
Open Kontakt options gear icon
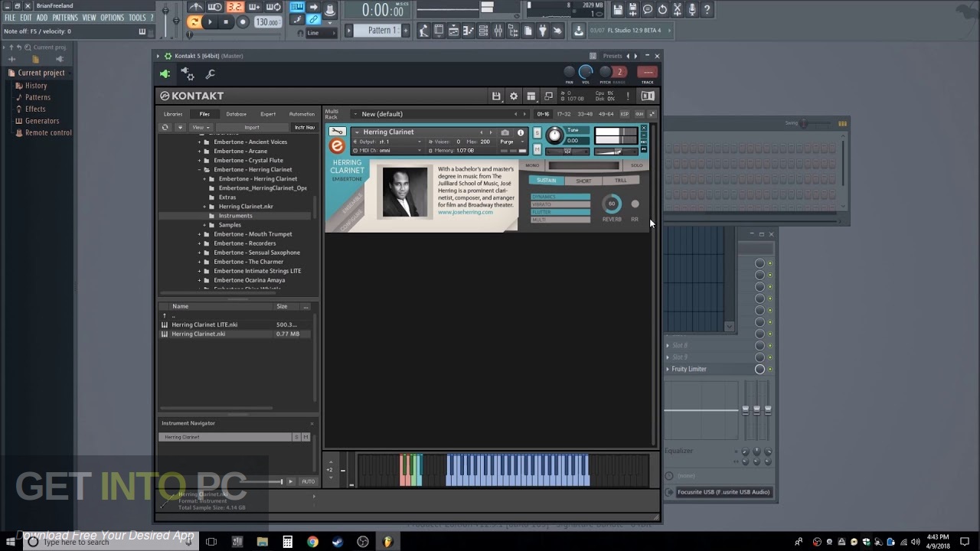514,96
